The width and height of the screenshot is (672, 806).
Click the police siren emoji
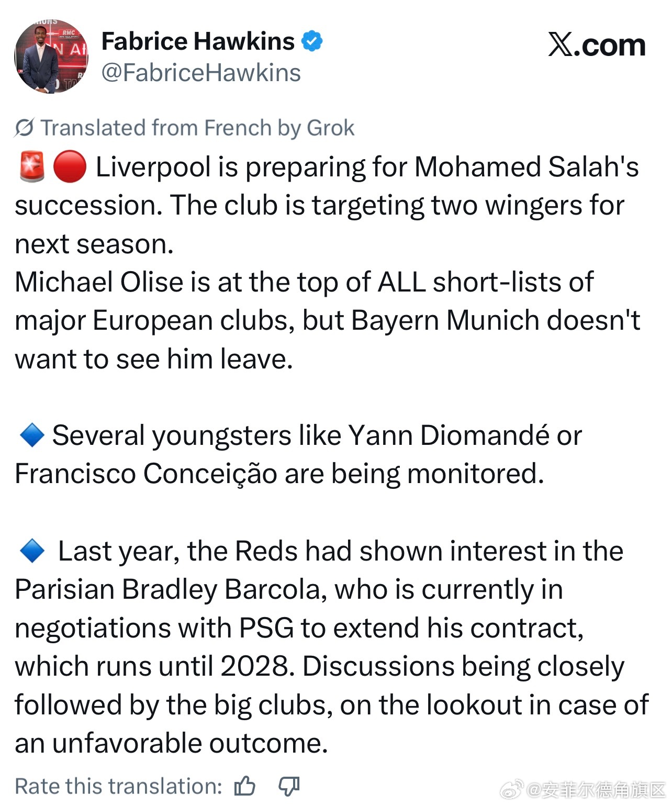pyautogui.click(x=31, y=167)
